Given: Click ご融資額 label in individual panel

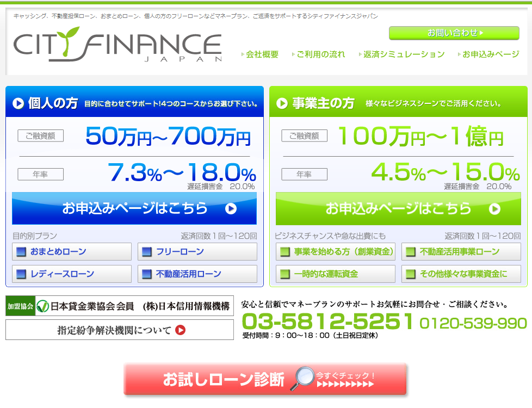Looking at the screenshot, I should (x=41, y=136).
